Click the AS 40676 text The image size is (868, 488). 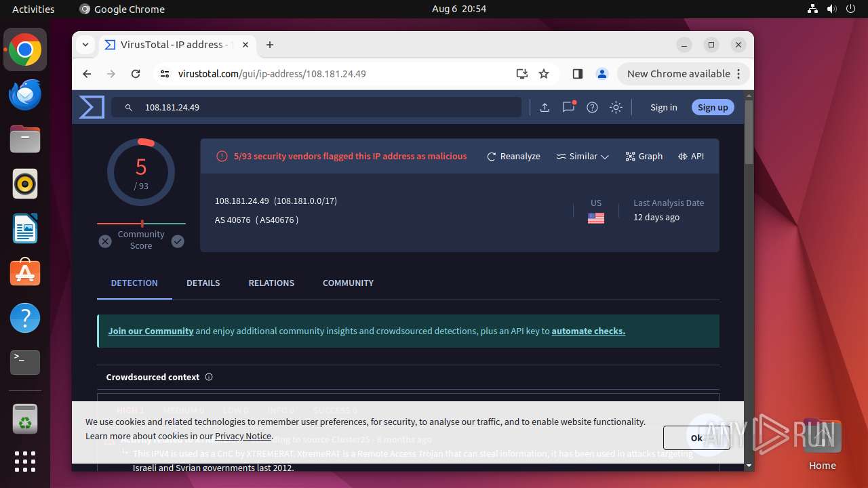pyautogui.click(x=233, y=220)
